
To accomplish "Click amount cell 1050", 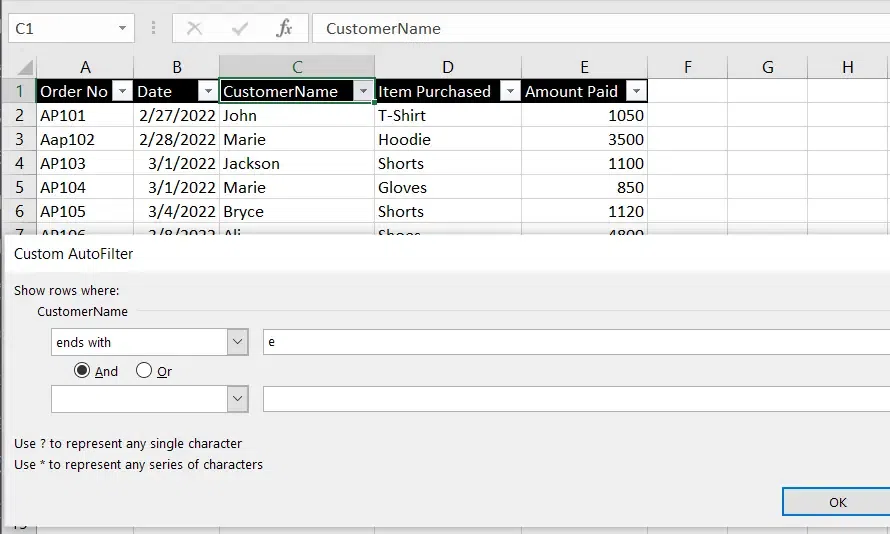I will point(584,115).
